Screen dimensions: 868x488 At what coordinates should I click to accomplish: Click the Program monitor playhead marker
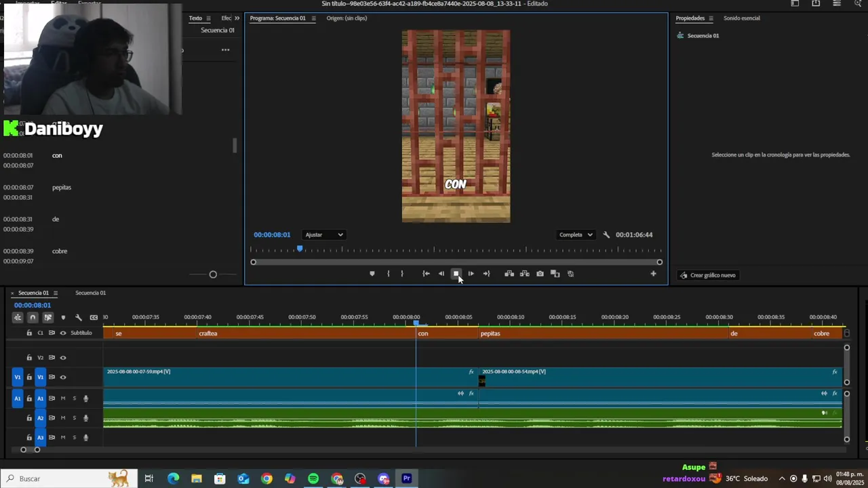pos(300,249)
